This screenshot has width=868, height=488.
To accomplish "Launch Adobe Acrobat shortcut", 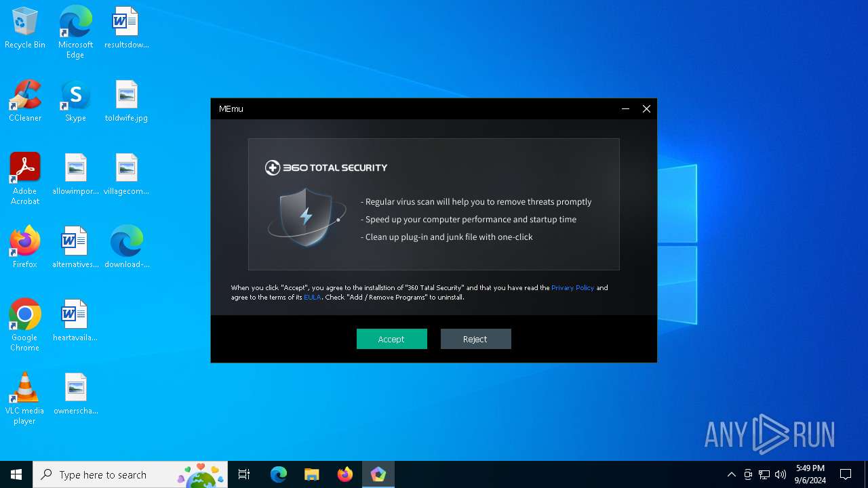I will tap(25, 179).
